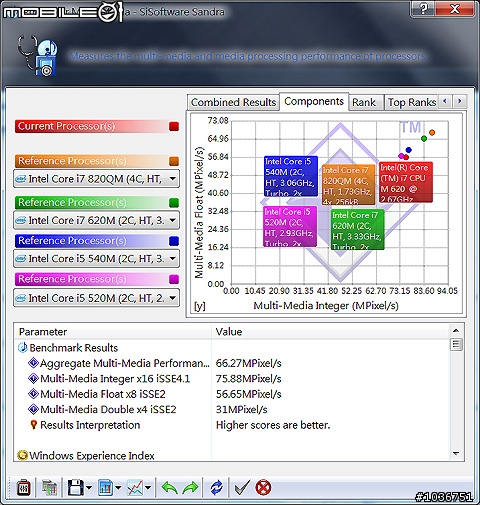This screenshot has height=505, width=480.
Task: Click the magenta Reference Processor color swatch
Action: pyautogui.click(x=174, y=279)
